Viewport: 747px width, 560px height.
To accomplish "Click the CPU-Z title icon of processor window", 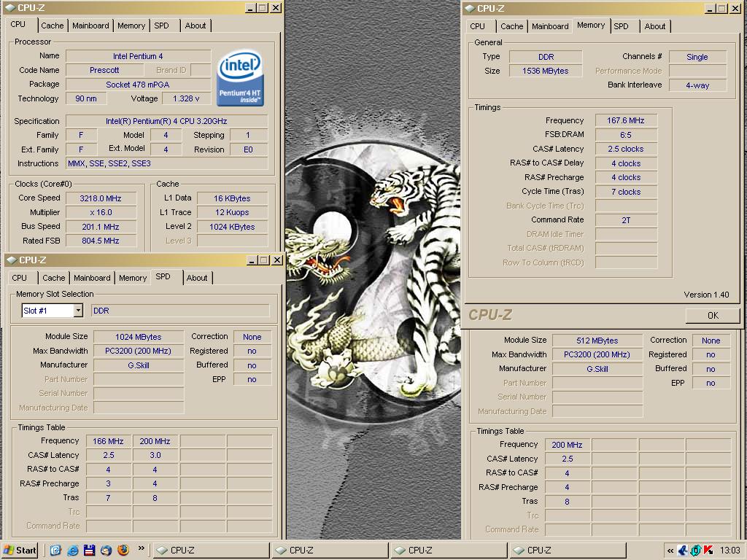I will (x=9, y=8).
